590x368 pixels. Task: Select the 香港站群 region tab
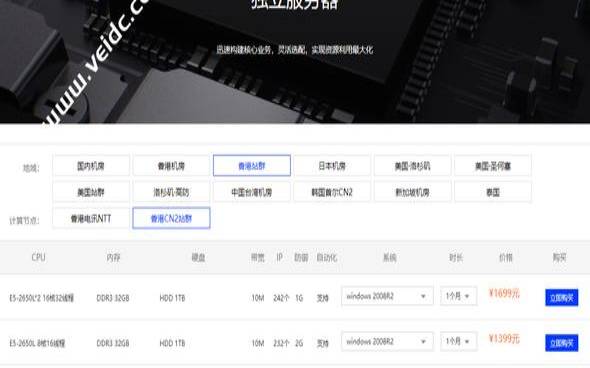pos(252,166)
